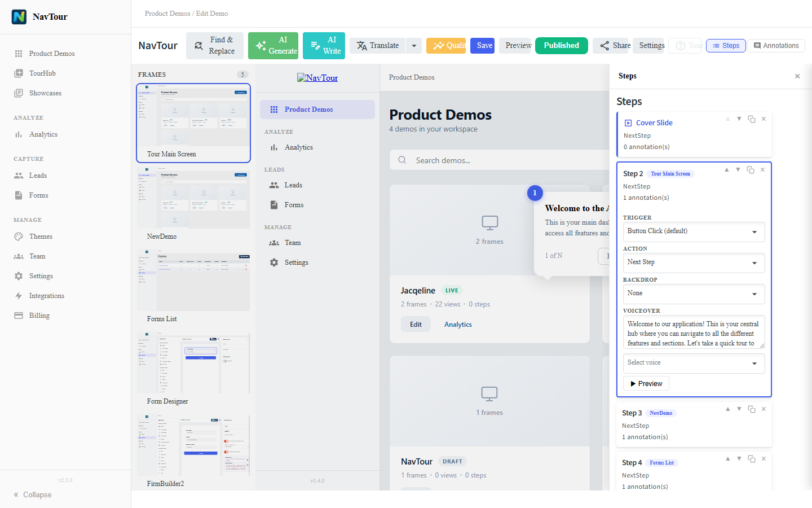
Task: Delete the Cover Slide step
Action: [764, 119]
